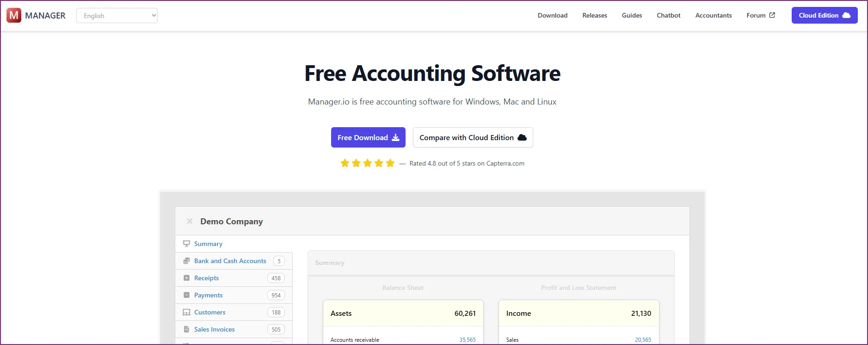Click the Payments count badge 954

click(x=276, y=295)
